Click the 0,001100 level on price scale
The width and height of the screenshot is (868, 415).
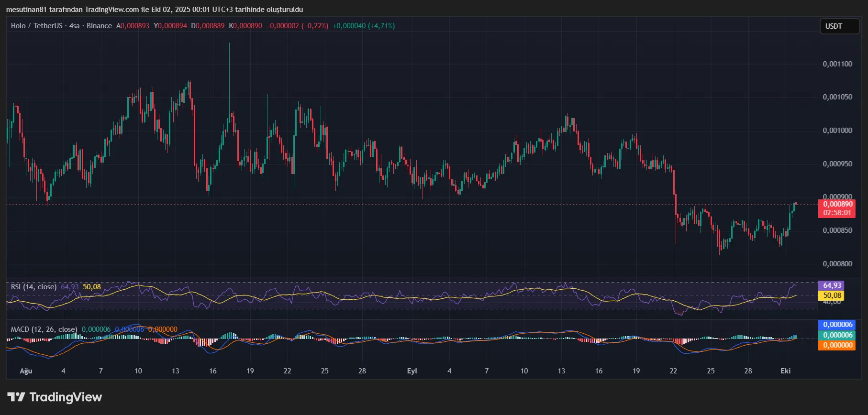(x=837, y=64)
